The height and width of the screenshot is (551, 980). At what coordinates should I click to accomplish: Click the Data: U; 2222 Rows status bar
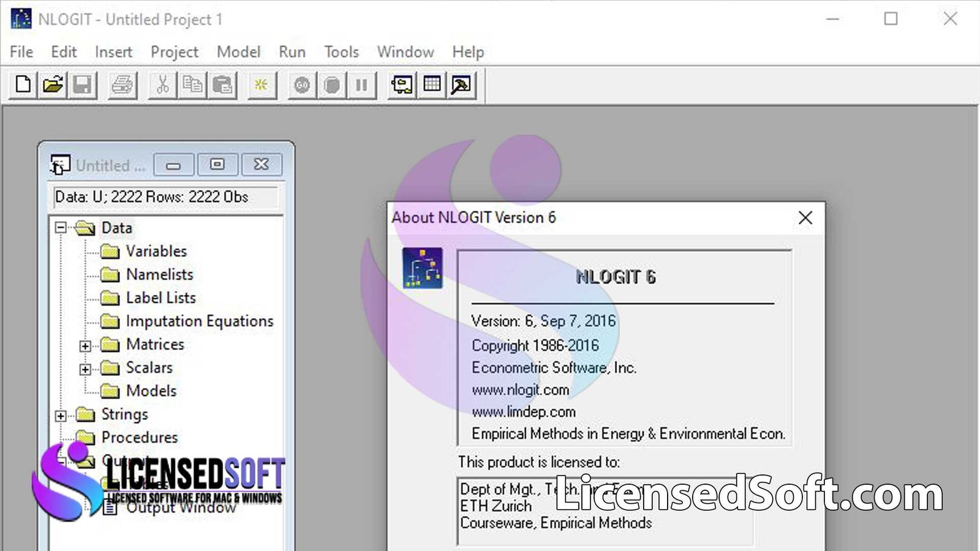151,197
